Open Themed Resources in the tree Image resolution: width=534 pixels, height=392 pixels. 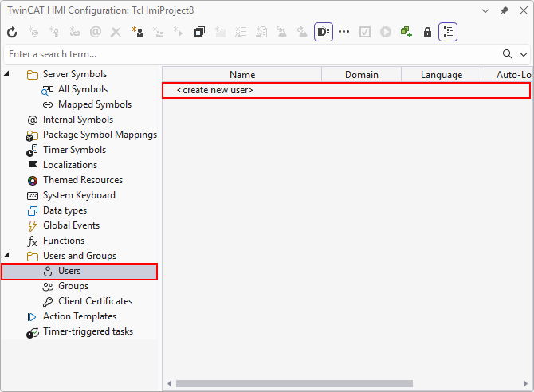point(82,180)
